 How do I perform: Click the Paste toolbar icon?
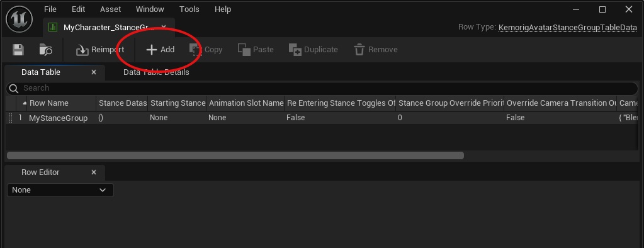[244, 50]
